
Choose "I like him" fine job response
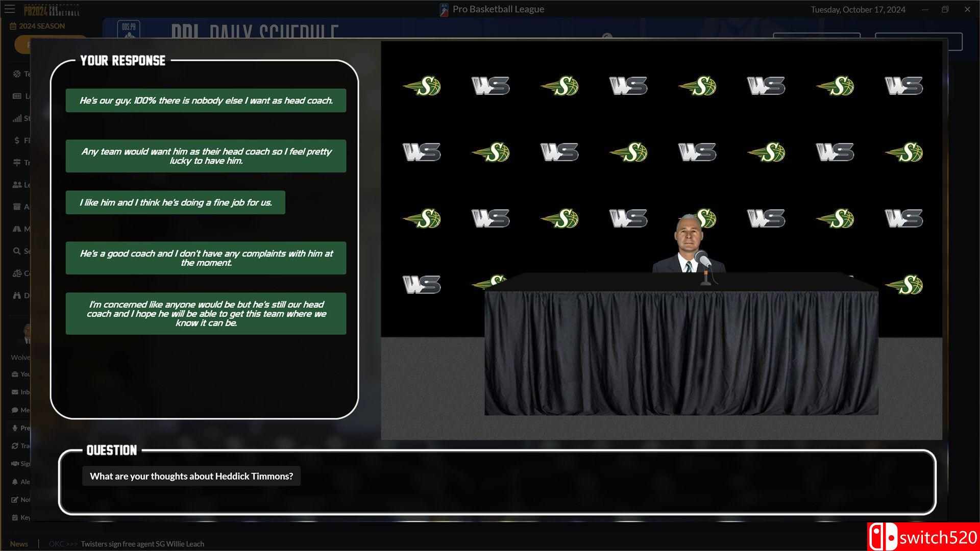175,203
